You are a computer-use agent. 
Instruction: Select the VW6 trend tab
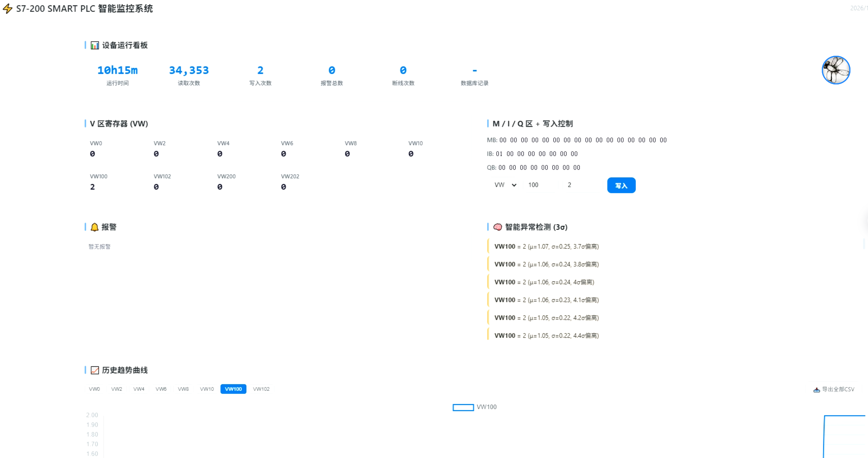point(161,389)
